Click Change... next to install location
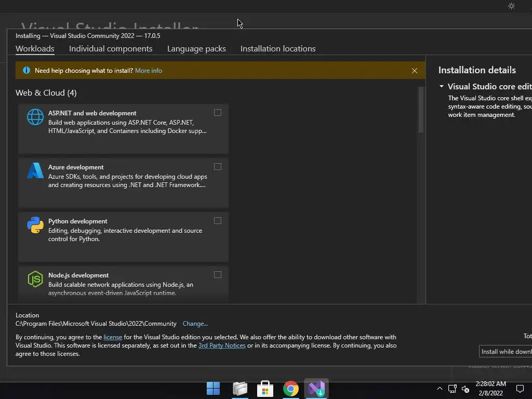The image size is (532, 399). (x=195, y=324)
